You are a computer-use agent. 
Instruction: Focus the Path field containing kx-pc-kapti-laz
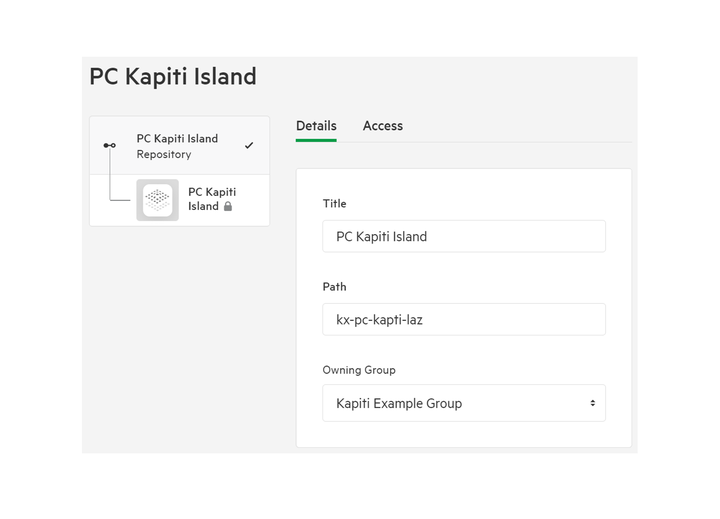pyautogui.click(x=464, y=320)
